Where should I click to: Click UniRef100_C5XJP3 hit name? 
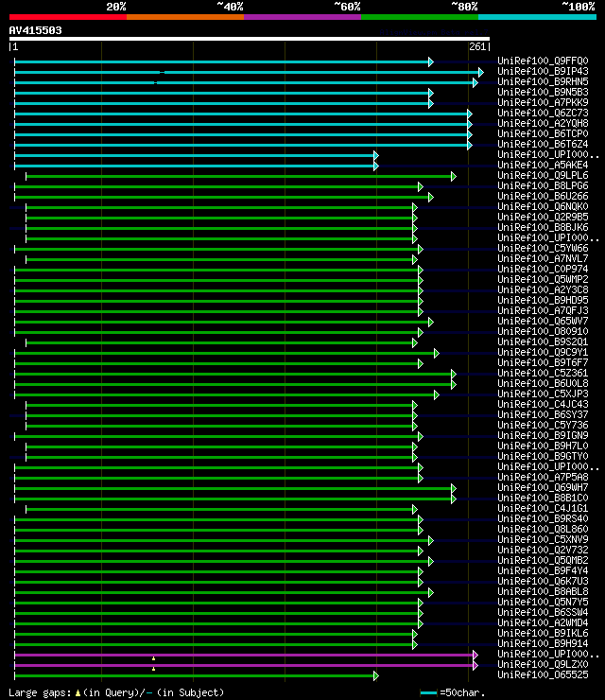pyautogui.click(x=543, y=394)
